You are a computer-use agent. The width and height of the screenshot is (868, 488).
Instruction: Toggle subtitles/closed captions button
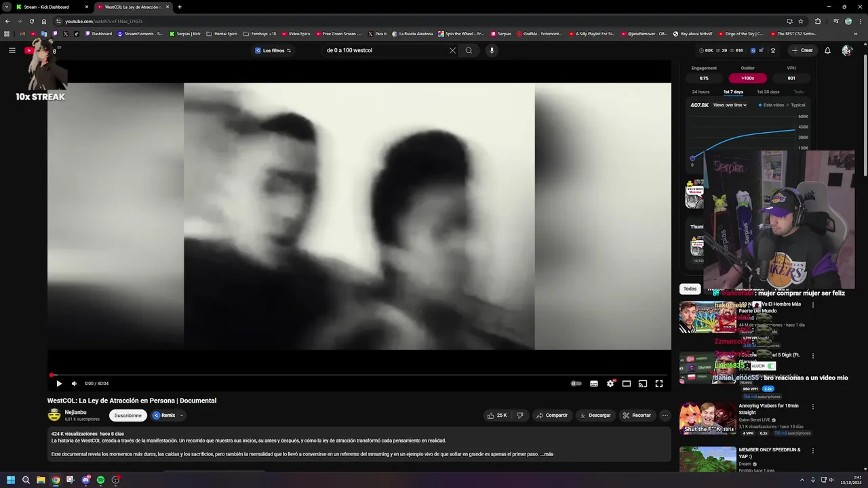594,384
